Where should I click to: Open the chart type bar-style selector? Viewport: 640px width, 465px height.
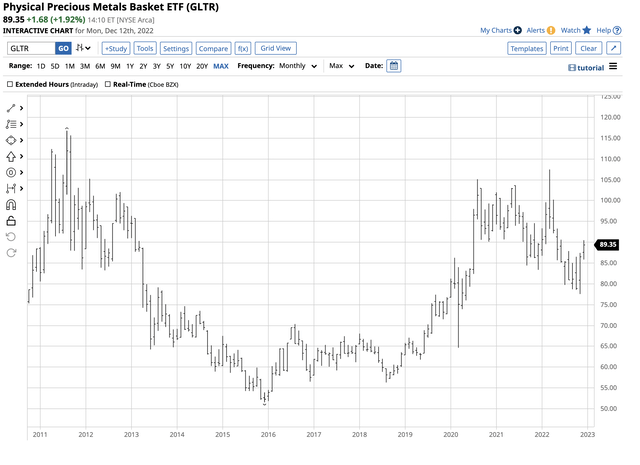click(83, 48)
